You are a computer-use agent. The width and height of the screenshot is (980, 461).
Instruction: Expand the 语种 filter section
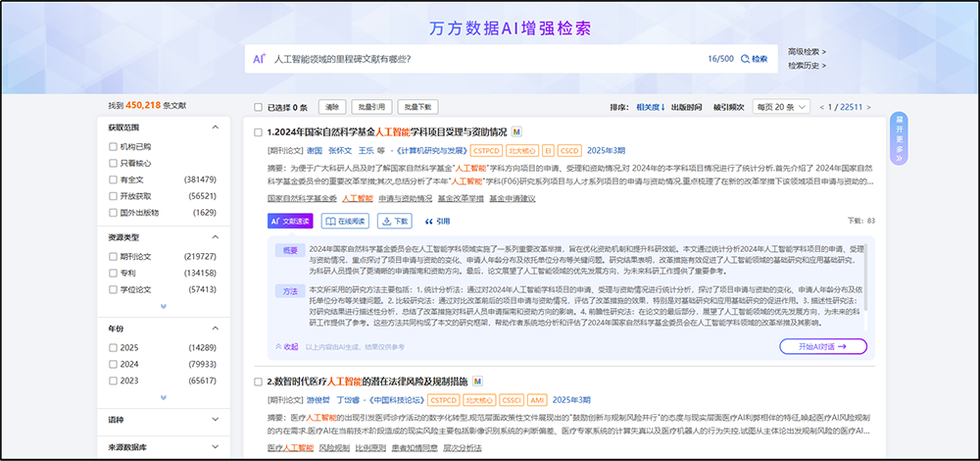click(216, 420)
